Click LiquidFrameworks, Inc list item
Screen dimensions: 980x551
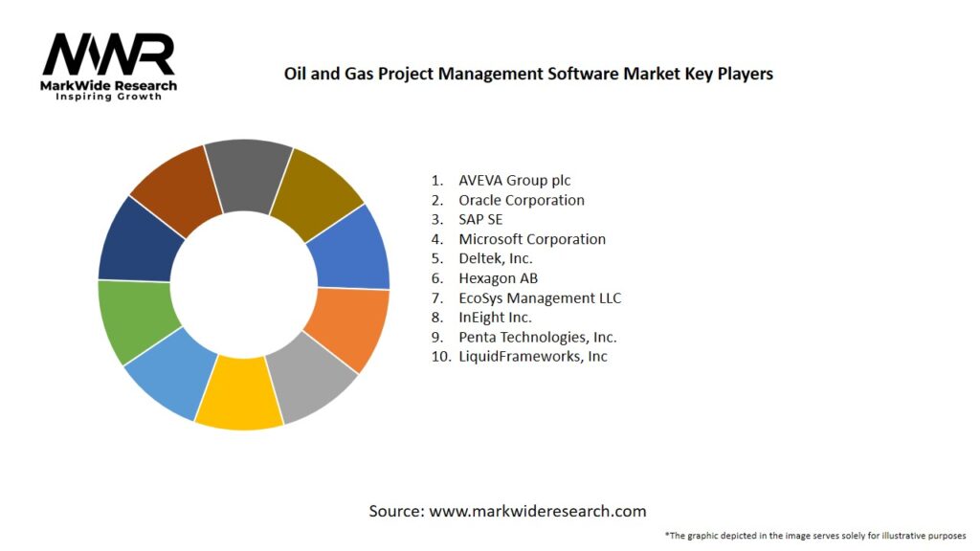click(532, 356)
